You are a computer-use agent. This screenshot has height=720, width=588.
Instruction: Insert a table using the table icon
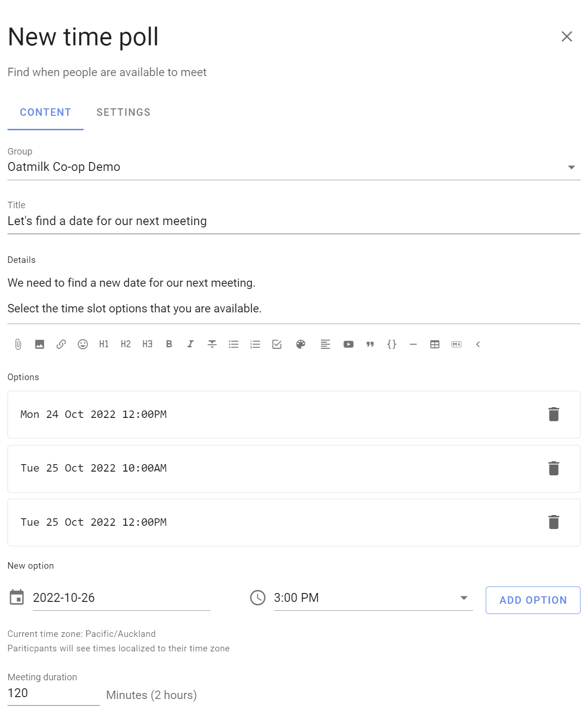click(x=435, y=344)
